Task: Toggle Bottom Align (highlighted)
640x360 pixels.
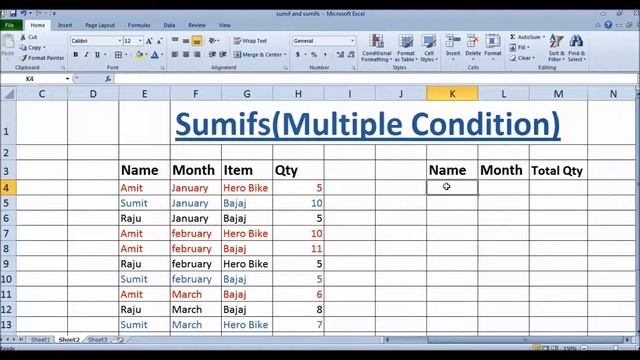Action: pyautogui.click(x=197, y=41)
